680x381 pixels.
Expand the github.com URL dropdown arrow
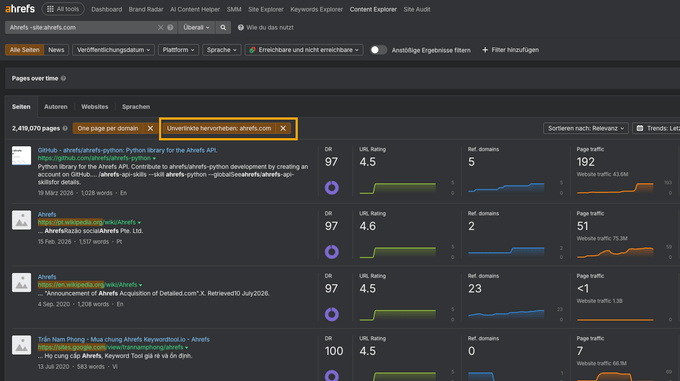tap(154, 159)
